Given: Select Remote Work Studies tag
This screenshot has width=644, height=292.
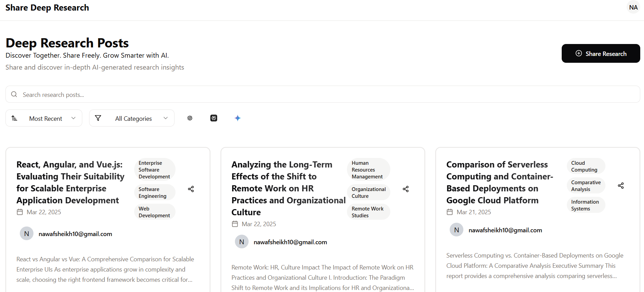Looking at the screenshot, I should click(x=368, y=212).
